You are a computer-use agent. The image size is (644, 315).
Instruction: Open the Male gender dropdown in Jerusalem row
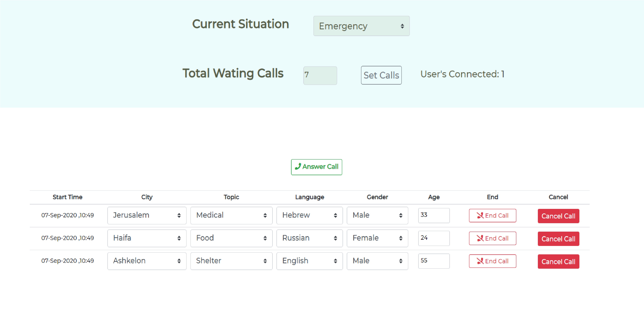(x=377, y=215)
